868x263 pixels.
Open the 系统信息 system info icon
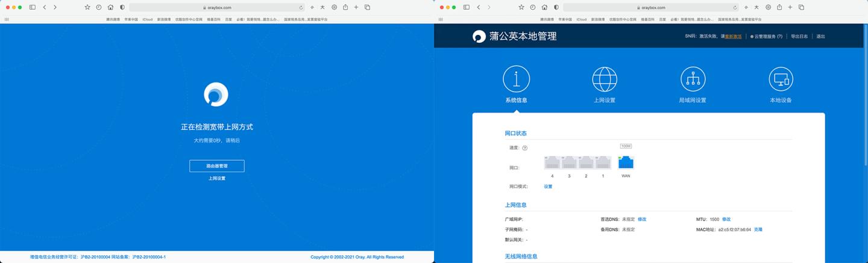point(516,79)
